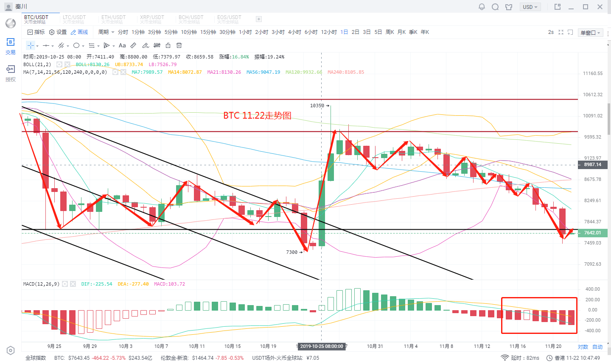Open the 设置 chart settings button

tap(58, 32)
